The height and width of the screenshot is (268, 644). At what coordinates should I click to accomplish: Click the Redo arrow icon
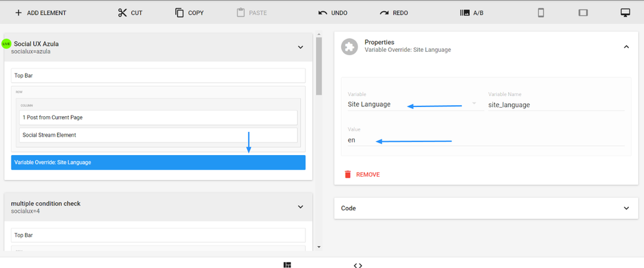point(384,13)
